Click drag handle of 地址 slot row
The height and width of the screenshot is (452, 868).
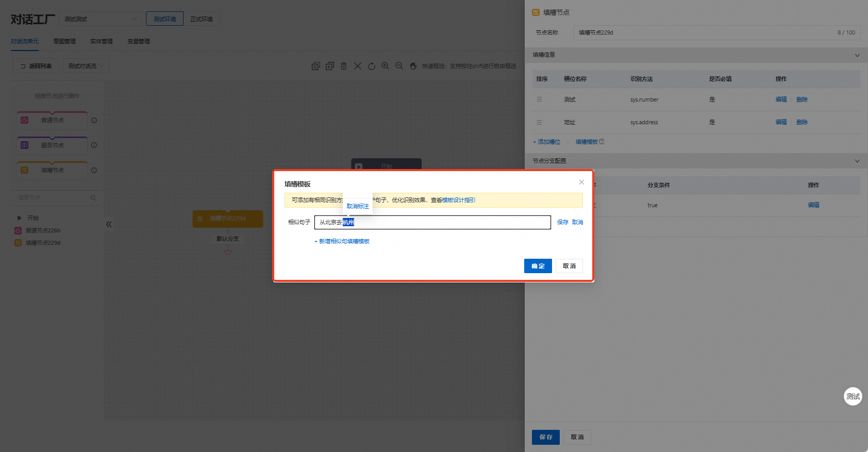click(x=539, y=122)
